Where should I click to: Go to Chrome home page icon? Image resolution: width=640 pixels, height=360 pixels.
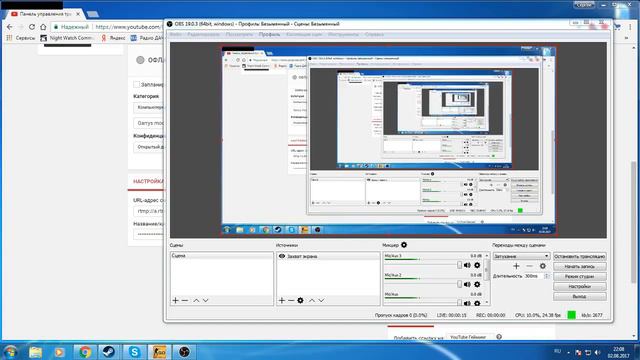pyautogui.click(x=43, y=27)
